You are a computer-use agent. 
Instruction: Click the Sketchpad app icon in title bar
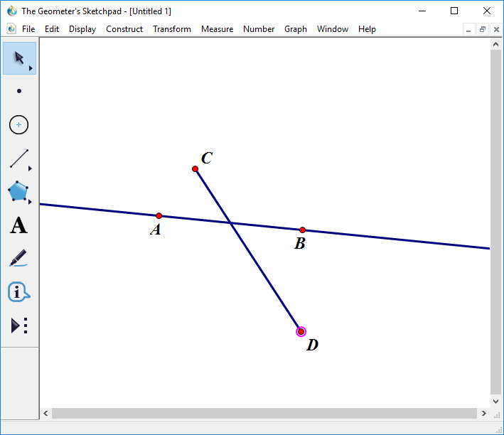(12, 11)
